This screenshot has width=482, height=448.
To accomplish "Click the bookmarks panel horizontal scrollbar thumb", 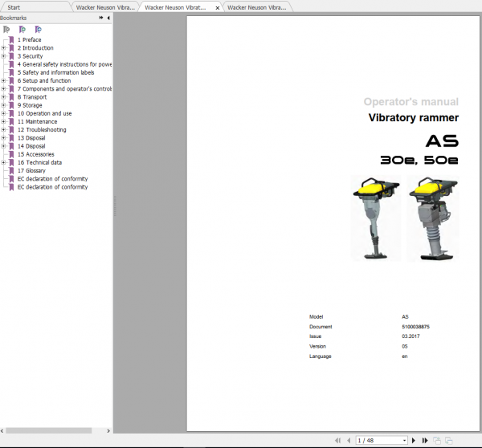I will pos(48,431).
